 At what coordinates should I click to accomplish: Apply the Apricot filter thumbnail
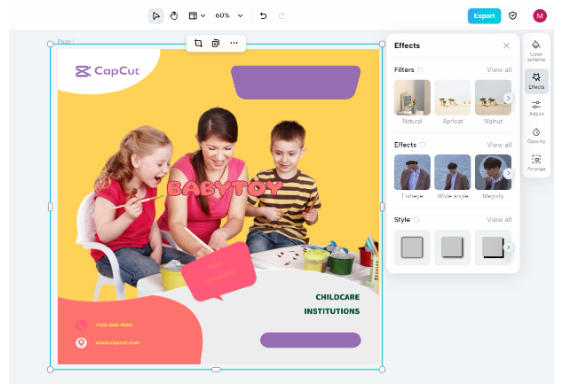[453, 98]
